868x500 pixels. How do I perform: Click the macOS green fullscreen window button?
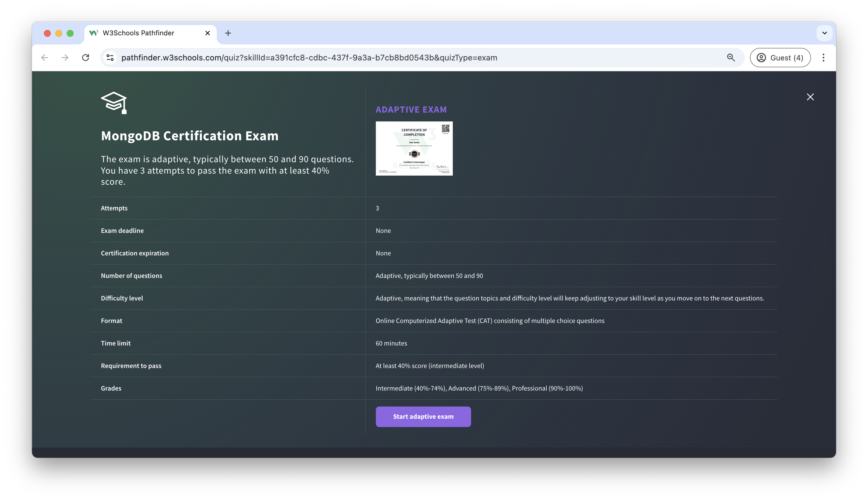[70, 33]
